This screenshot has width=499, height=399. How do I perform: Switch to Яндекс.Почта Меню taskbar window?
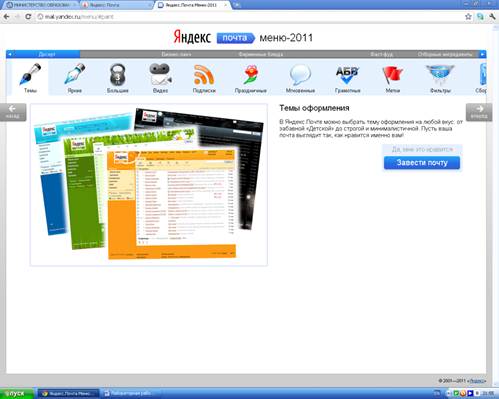(68, 394)
